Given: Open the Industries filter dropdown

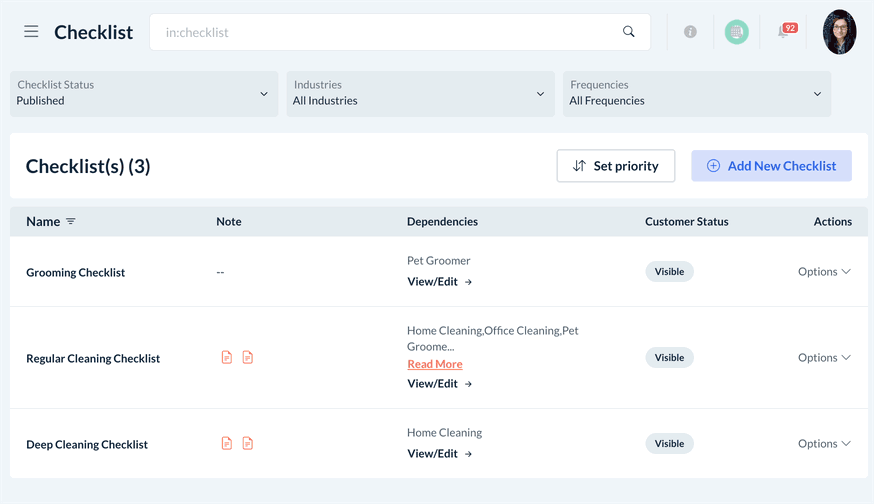Looking at the screenshot, I should 420,93.
